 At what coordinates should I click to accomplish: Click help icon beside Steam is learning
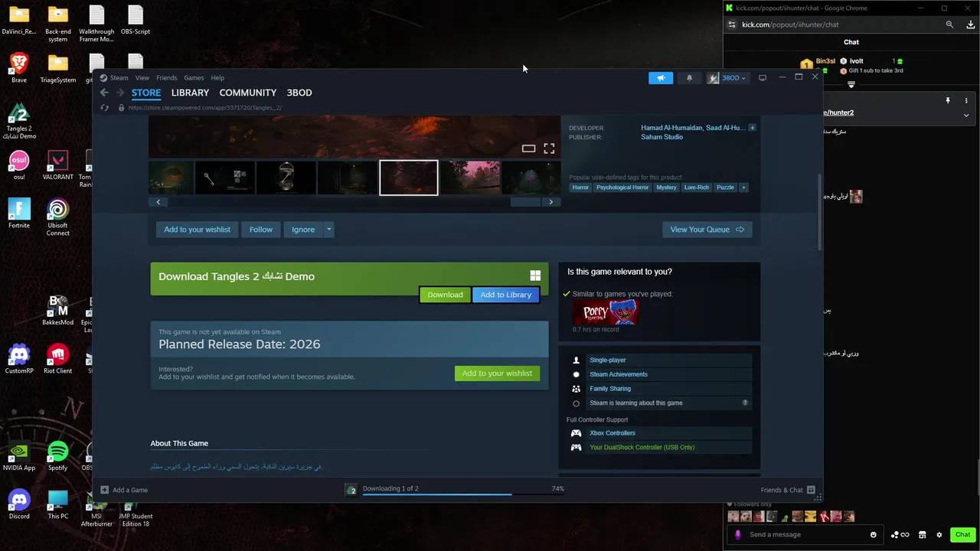(x=745, y=403)
